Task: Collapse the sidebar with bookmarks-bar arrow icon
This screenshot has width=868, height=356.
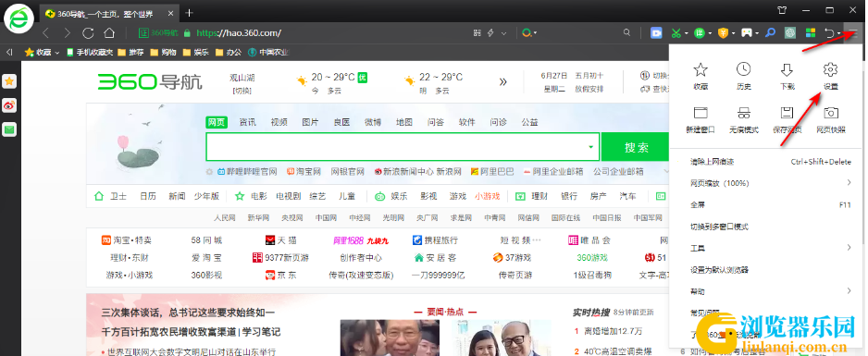Action: (9, 52)
